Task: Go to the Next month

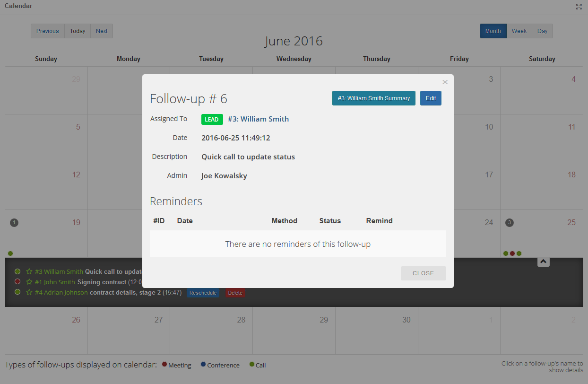Action: [102, 31]
